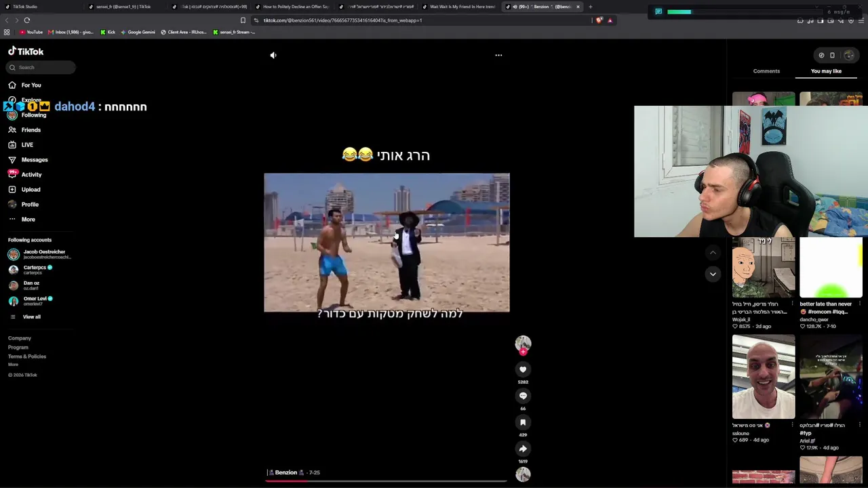This screenshot has width=868, height=488.
Task: Open the For You feed
Action: click(31, 85)
